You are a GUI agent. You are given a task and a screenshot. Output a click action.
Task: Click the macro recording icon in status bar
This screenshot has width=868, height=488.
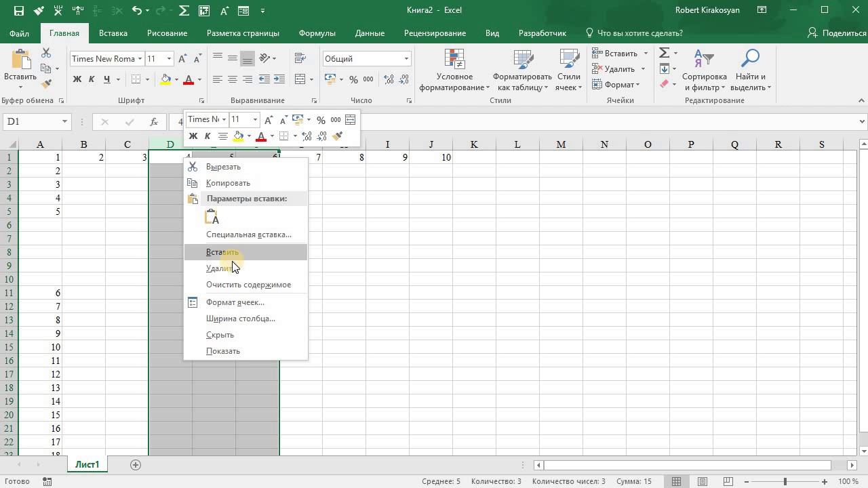[47, 481]
